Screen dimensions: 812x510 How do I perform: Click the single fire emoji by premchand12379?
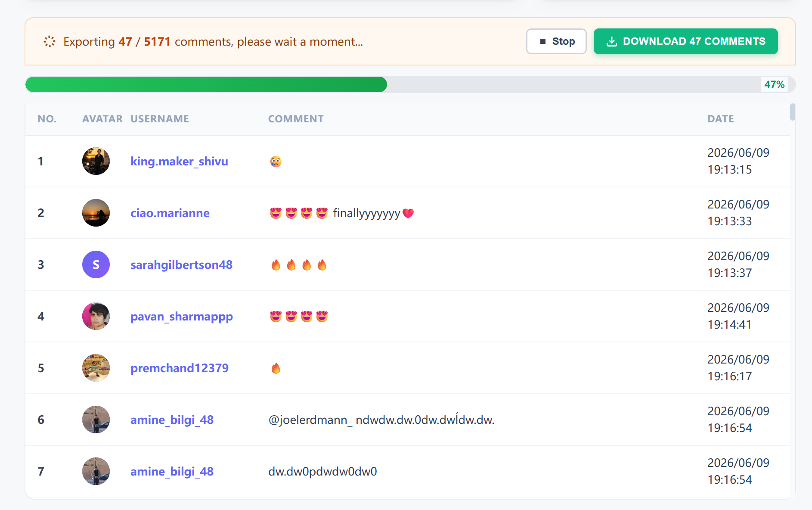pos(276,368)
